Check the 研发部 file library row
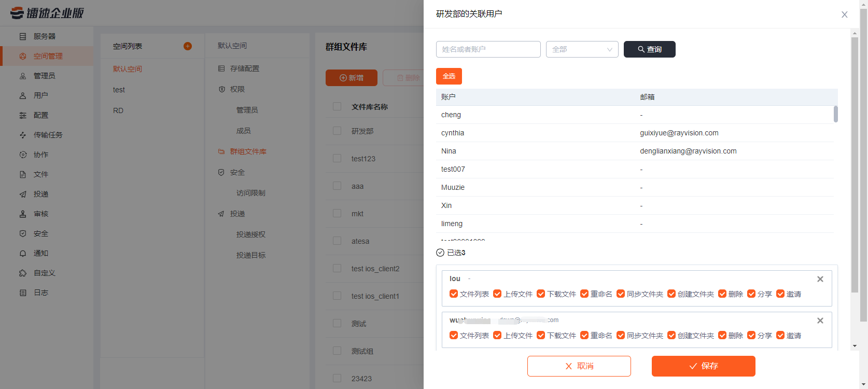The height and width of the screenshot is (389, 868). click(x=337, y=131)
